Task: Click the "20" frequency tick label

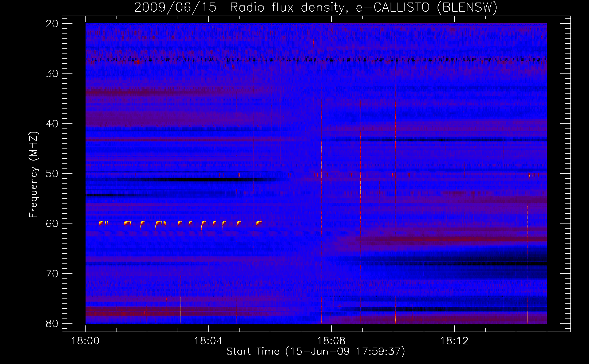Action: 52,24
